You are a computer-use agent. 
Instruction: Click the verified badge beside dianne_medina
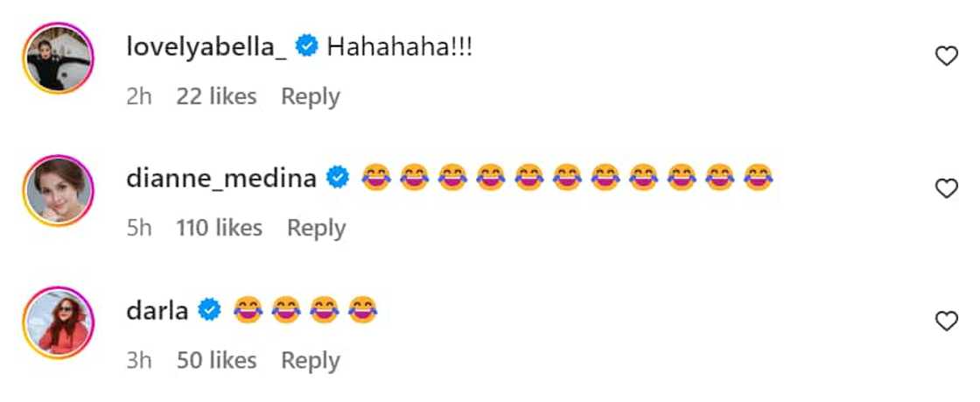click(337, 179)
